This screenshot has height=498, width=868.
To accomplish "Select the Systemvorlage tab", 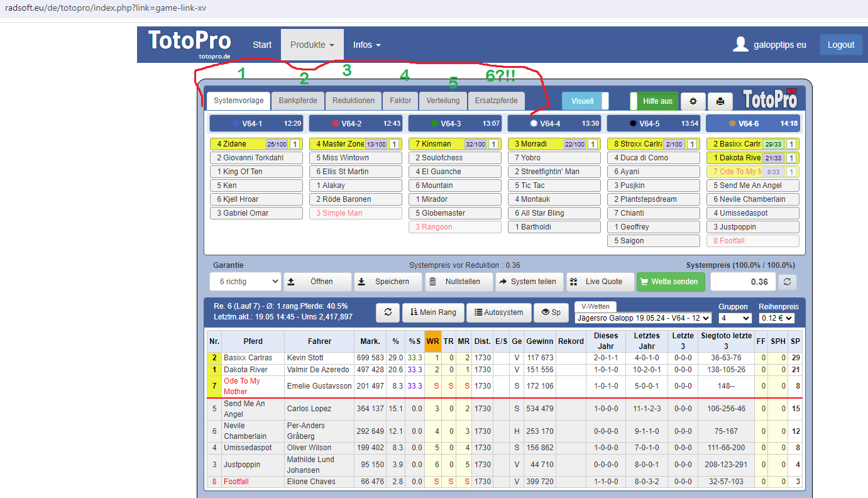I will click(239, 101).
